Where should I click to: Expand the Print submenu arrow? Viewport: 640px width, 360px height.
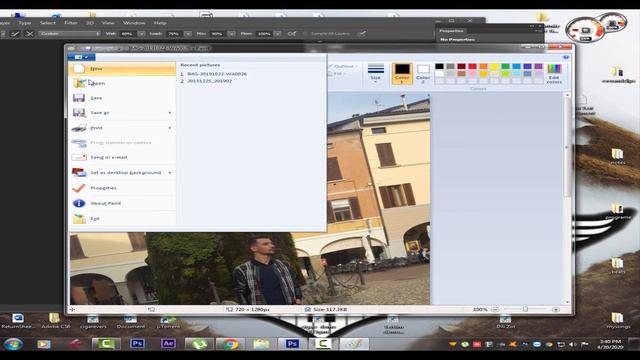coord(170,128)
